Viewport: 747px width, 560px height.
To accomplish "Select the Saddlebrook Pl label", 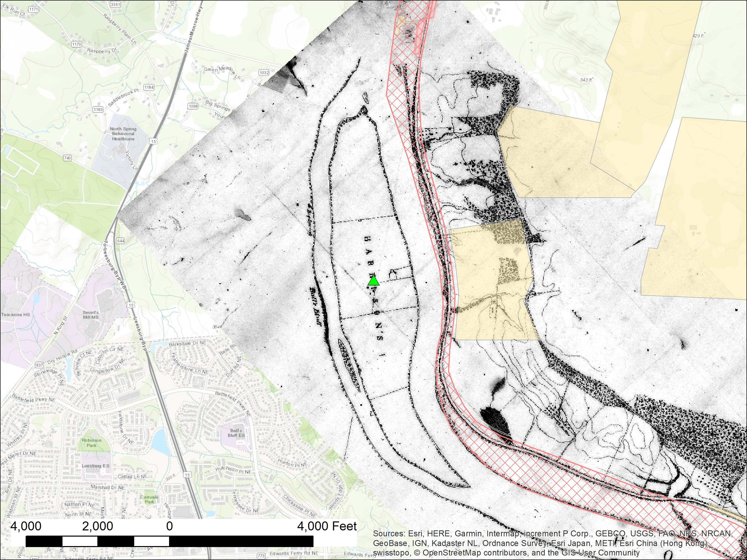I will point(123,98).
